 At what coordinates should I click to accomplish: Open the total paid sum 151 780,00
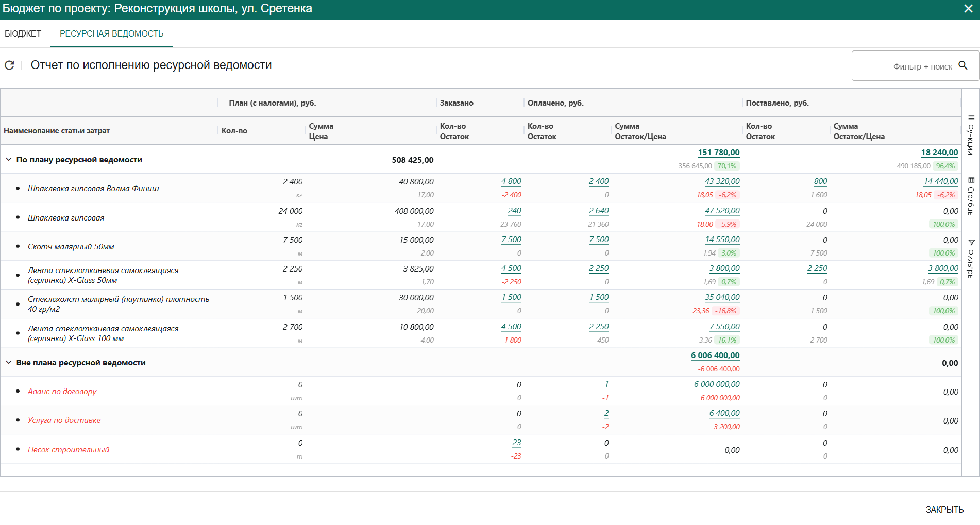click(718, 153)
